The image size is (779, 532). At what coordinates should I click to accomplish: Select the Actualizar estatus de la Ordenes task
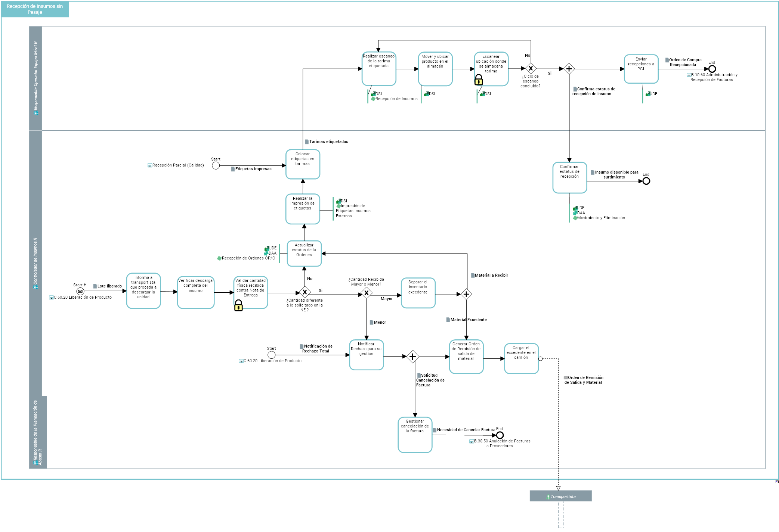304,253
